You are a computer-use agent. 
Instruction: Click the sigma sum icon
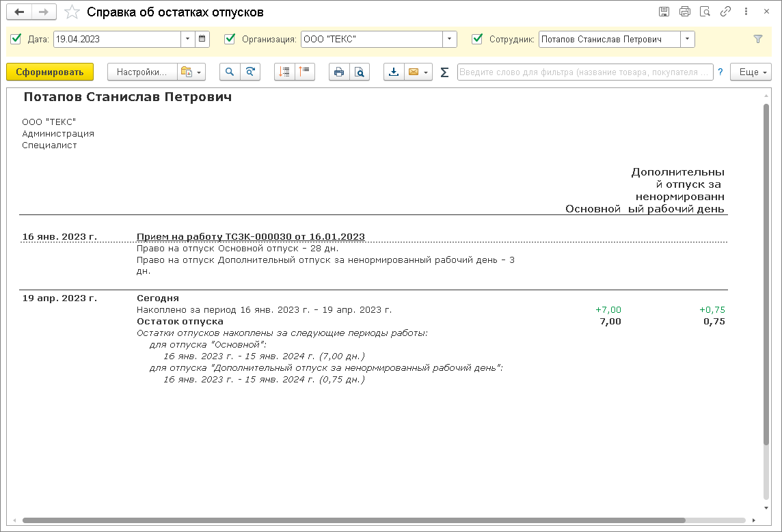(444, 72)
